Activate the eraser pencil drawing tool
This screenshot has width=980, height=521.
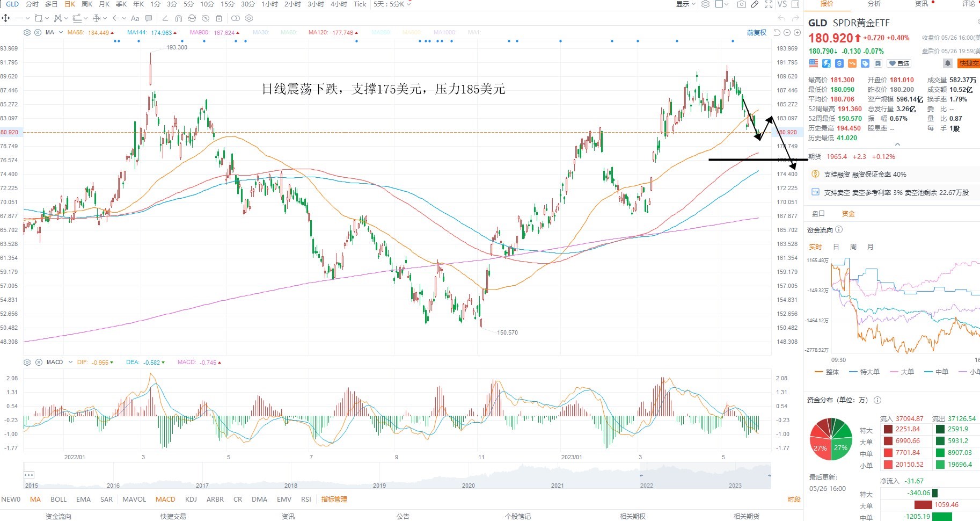165,18
